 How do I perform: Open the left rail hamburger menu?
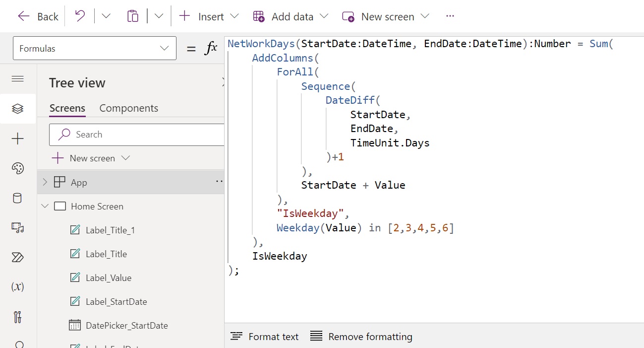pos(18,78)
